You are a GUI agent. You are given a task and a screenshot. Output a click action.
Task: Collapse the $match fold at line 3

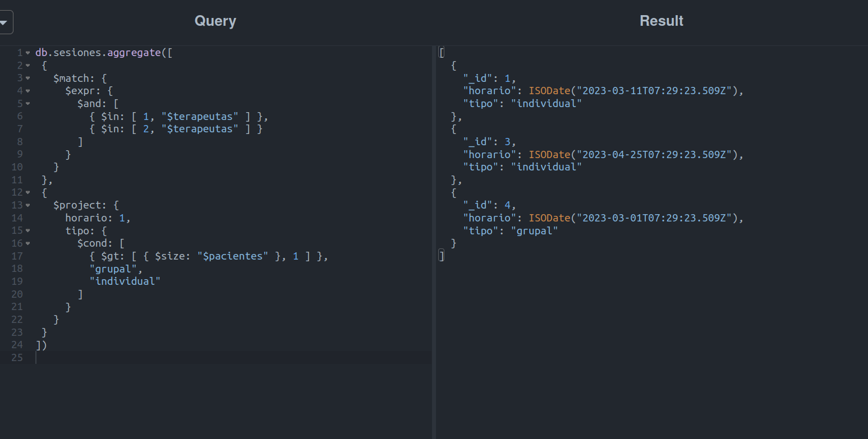[27, 78]
